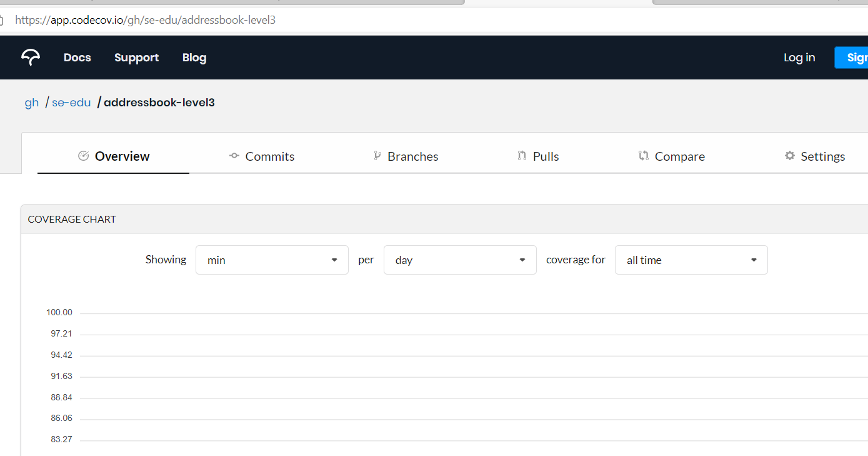Image resolution: width=868 pixels, height=456 pixels.
Task: Click the blue Sign up button
Action: click(852, 58)
